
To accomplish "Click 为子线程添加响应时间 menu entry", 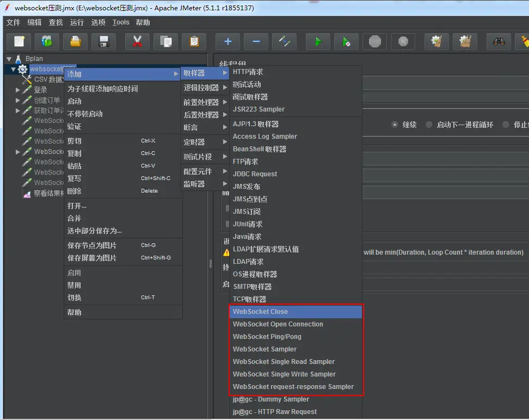I will click(x=123, y=89).
